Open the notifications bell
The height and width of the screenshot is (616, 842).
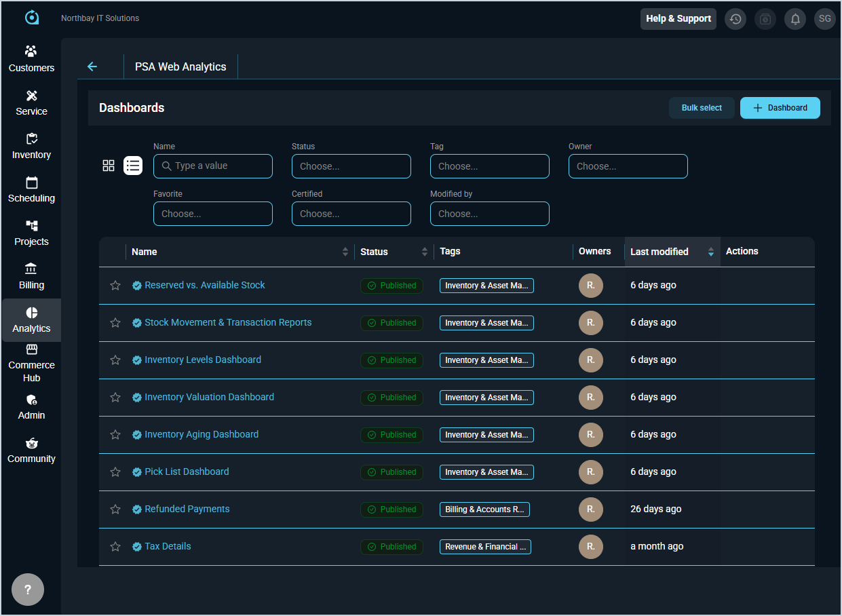pos(795,19)
